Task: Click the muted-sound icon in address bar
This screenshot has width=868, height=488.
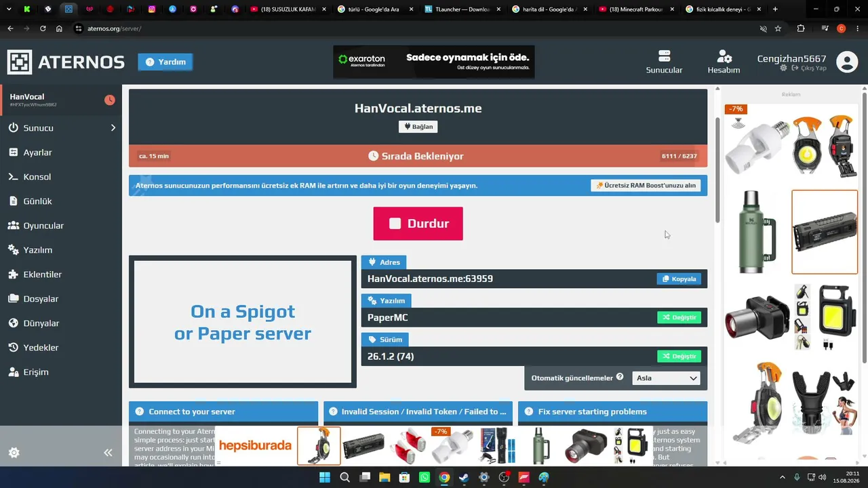Action: click(763, 28)
